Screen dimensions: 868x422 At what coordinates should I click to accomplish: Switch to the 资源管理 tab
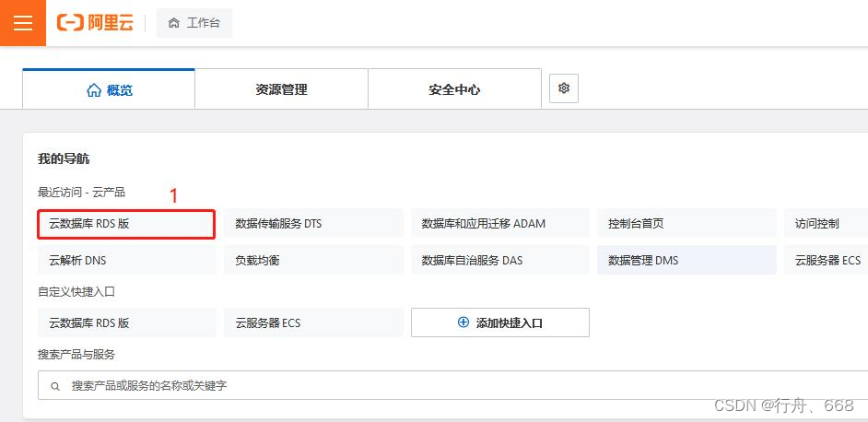(281, 89)
